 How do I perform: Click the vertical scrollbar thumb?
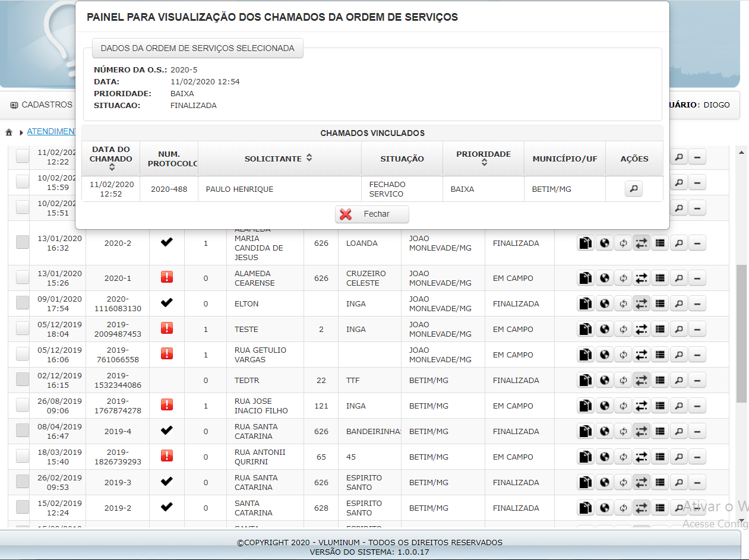click(x=741, y=334)
